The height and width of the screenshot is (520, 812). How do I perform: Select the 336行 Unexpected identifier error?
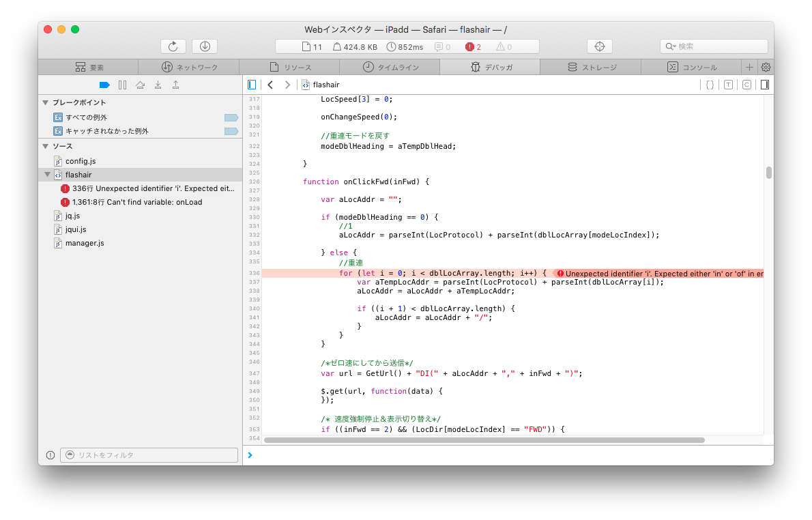141,188
